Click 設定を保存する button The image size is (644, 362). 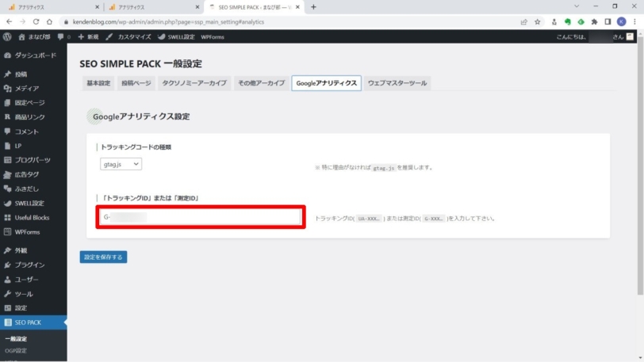pos(103,257)
